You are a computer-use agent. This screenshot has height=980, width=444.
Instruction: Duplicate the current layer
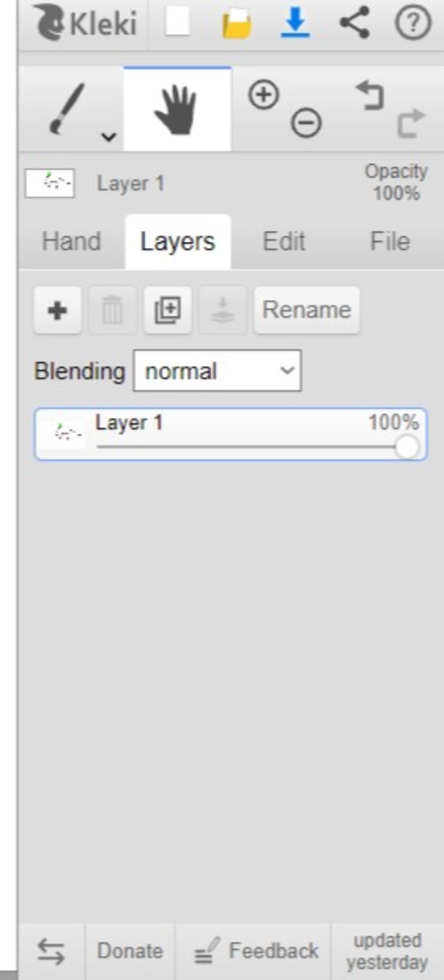tap(168, 310)
